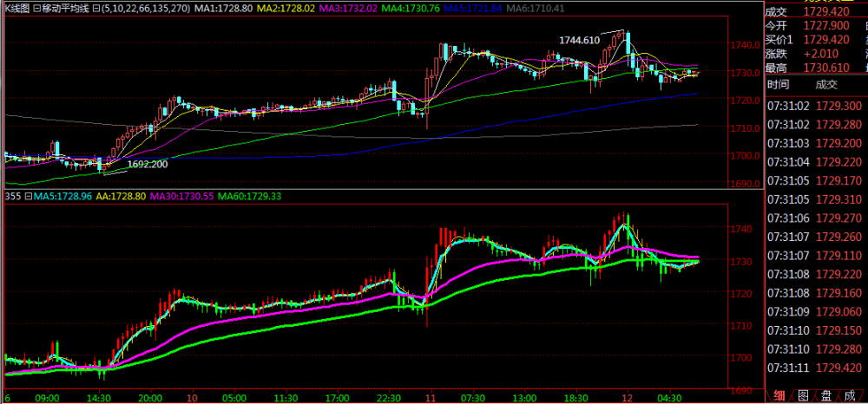Select the tick with price 1729.150
Screen dimensions: 868x404
(x=816, y=330)
